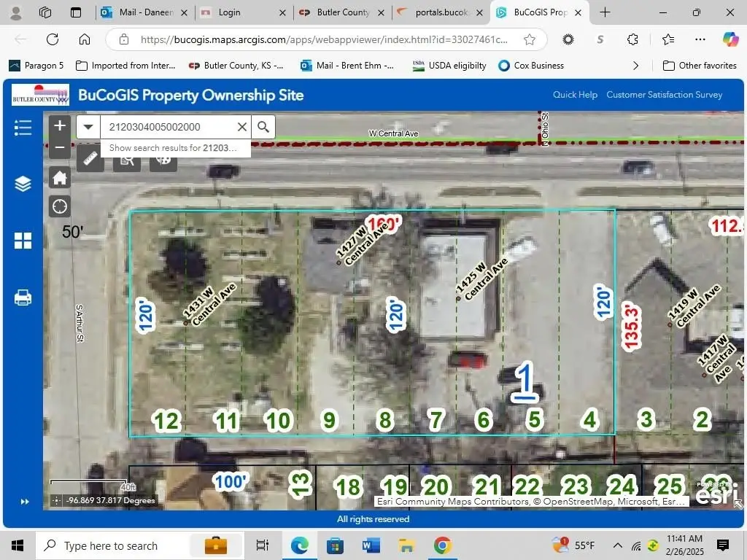Expand sidebar using the double-arrow button
Image resolution: width=747 pixels, height=560 pixels.
click(x=24, y=502)
